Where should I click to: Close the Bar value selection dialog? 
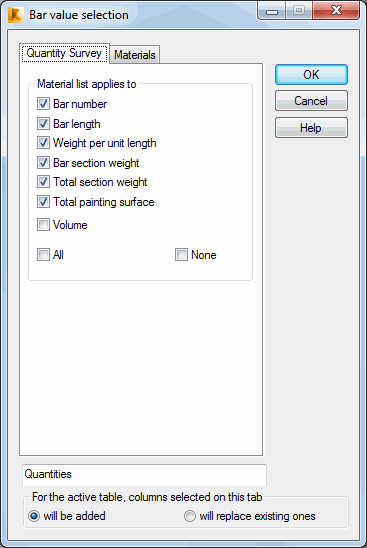point(336,10)
